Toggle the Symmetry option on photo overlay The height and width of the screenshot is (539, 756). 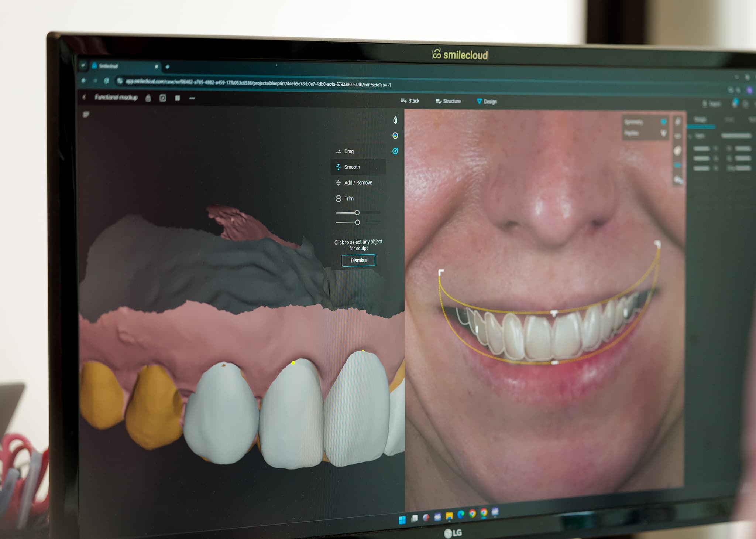(663, 122)
